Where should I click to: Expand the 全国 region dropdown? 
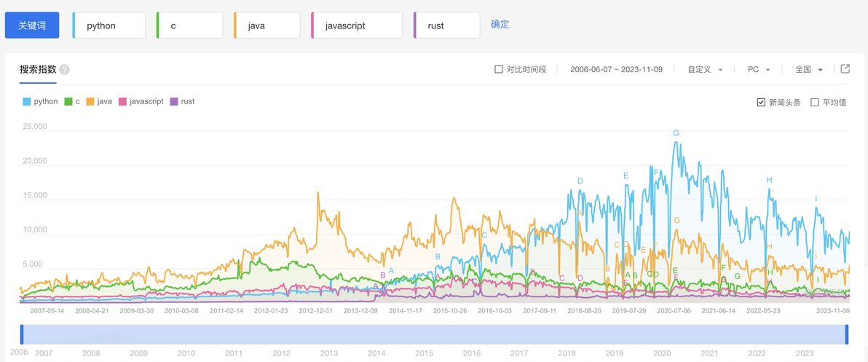tap(809, 69)
